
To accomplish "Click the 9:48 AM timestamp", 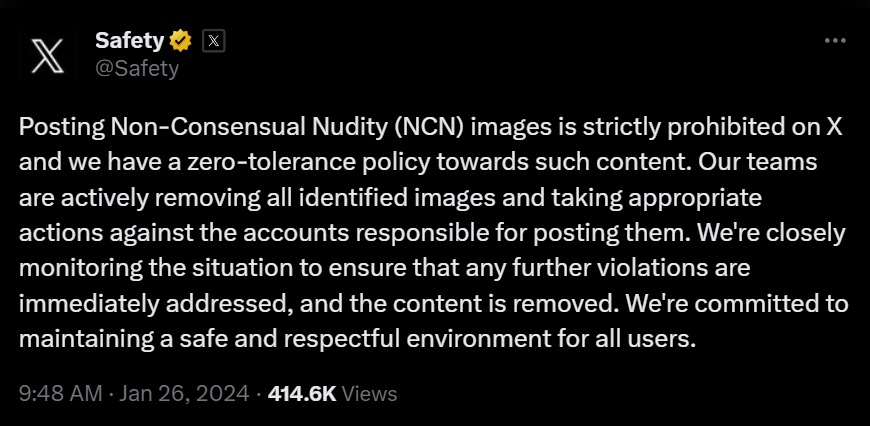I will [58, 394].
